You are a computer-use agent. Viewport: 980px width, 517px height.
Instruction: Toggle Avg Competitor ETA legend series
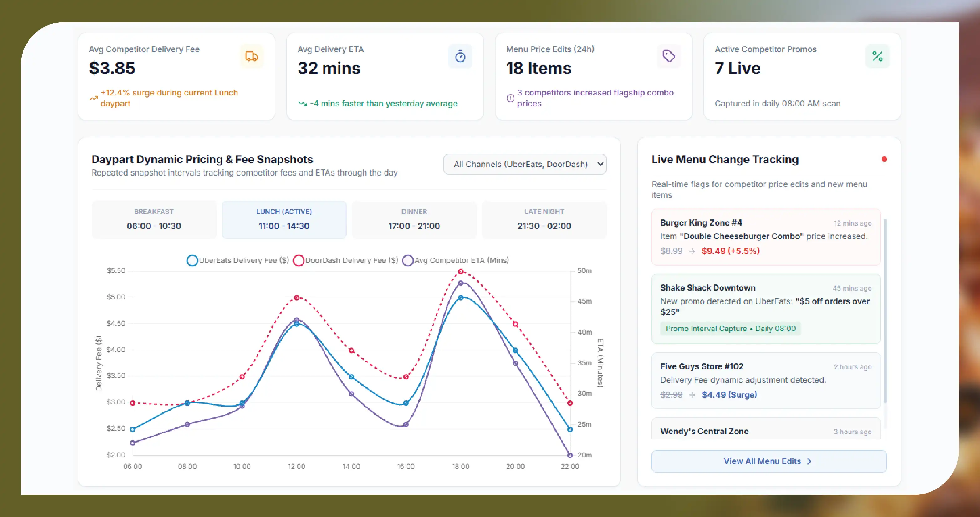pos(455,260)
